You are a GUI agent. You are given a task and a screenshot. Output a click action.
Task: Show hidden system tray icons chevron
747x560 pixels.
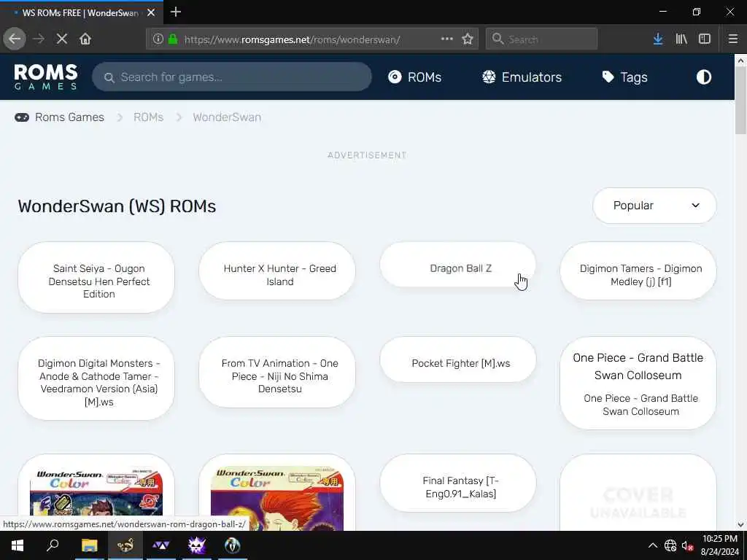[x=653, y=545]
